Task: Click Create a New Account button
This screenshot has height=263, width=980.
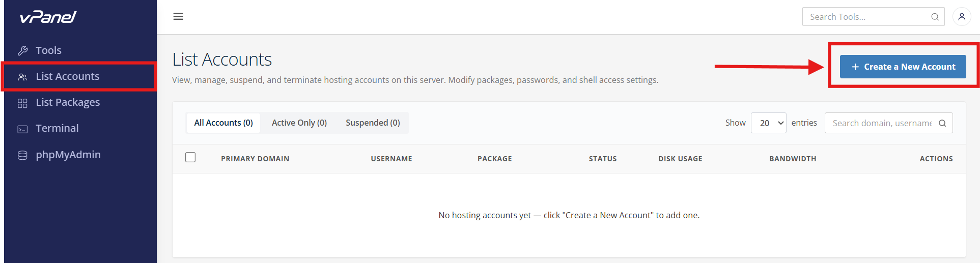Action: (x=903, y=67)
